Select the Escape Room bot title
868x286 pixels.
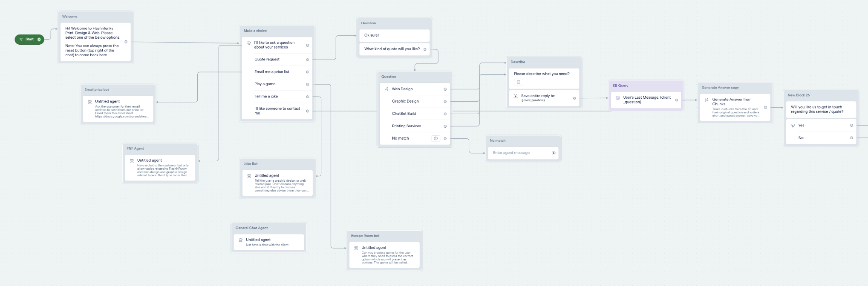pyautogui.click(x=365, y=236)
